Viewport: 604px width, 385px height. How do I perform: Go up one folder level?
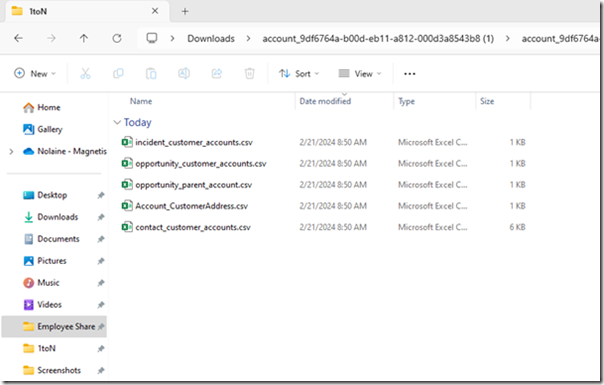point(84,38)
